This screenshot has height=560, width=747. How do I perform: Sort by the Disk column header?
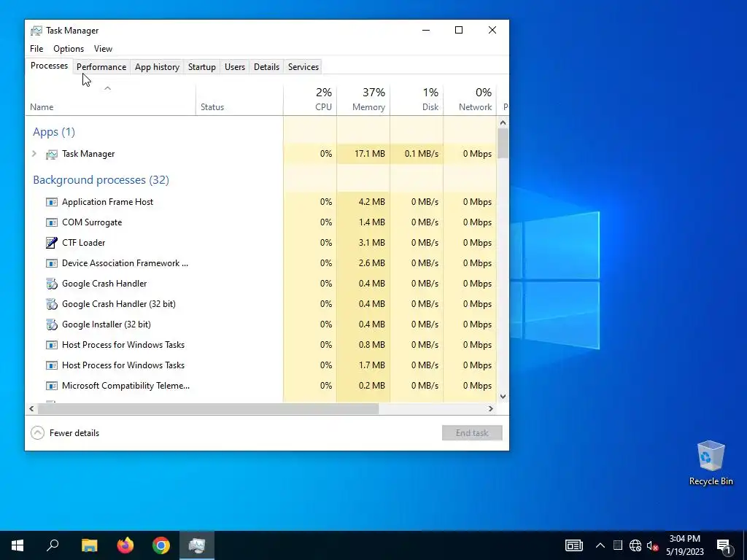pyautogui.click(x=417, y=100)
